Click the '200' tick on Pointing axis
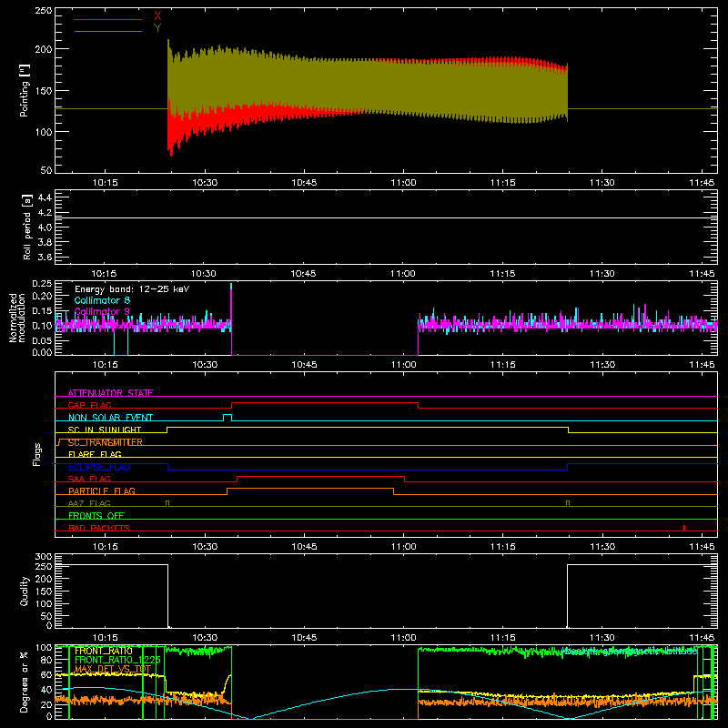 point(43,49)
